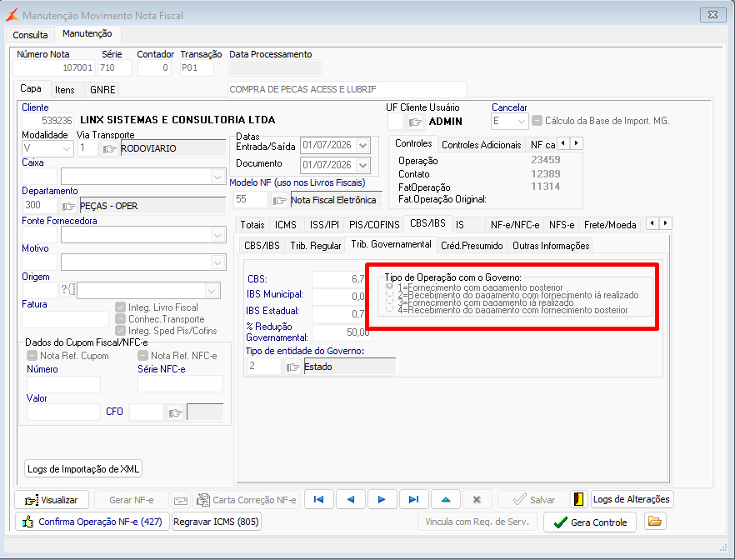The height and width of the screenshot is (560, 735).
Task: Go to previous record arrow
Action: [x=350, y=499]
